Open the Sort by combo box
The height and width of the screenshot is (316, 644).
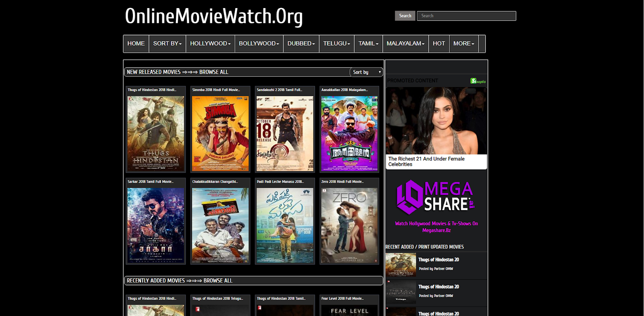point(366,72)
